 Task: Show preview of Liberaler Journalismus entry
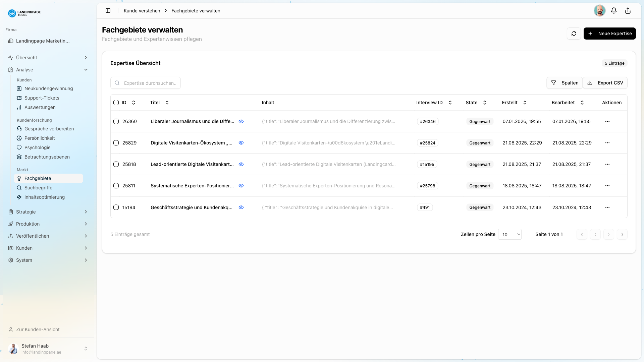241,121
